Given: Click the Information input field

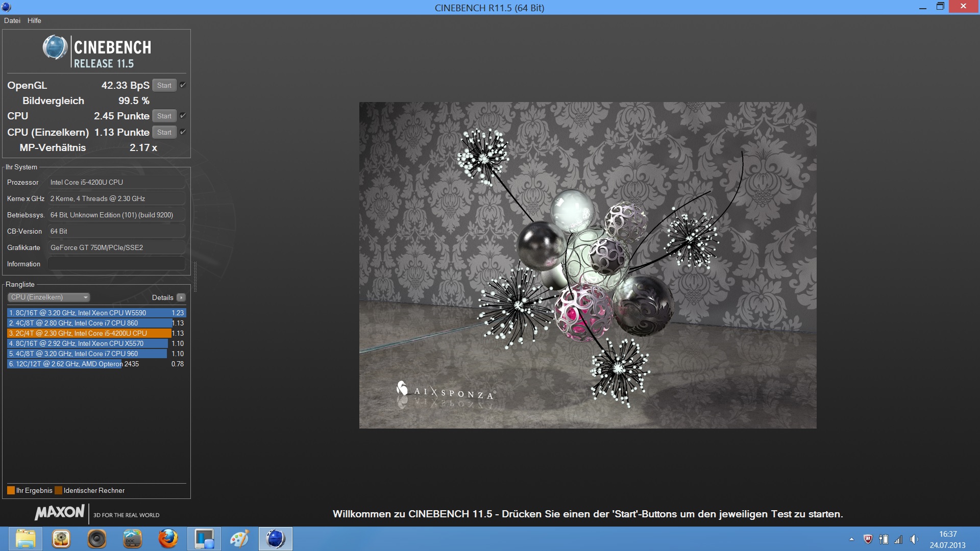Looking at the screenshot, I should point(116,264).
